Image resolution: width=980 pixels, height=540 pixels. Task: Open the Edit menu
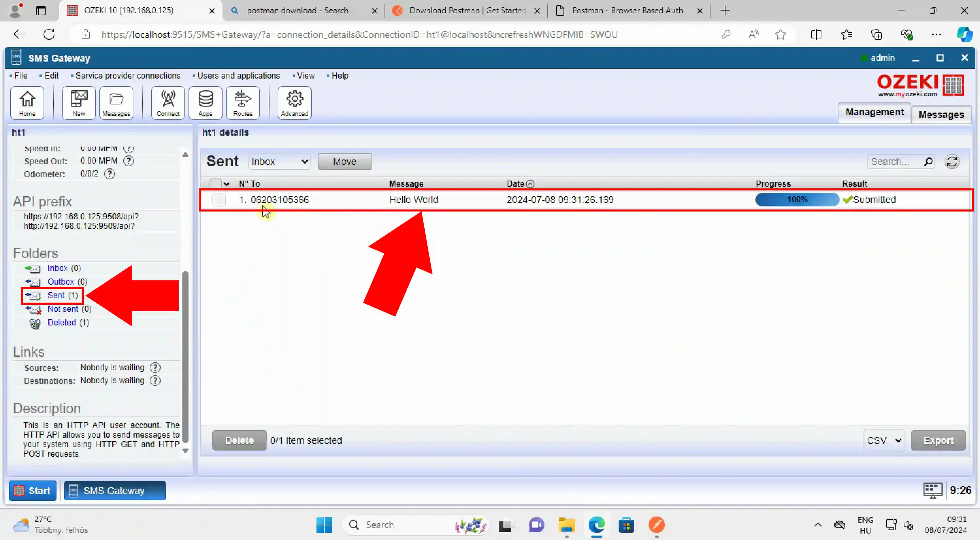coord(51,76)
